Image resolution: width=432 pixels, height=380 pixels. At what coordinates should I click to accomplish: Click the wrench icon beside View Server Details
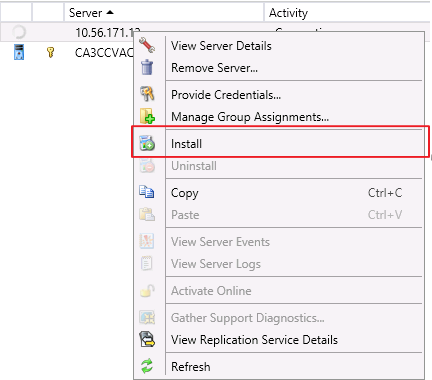(x=147, y=45)
